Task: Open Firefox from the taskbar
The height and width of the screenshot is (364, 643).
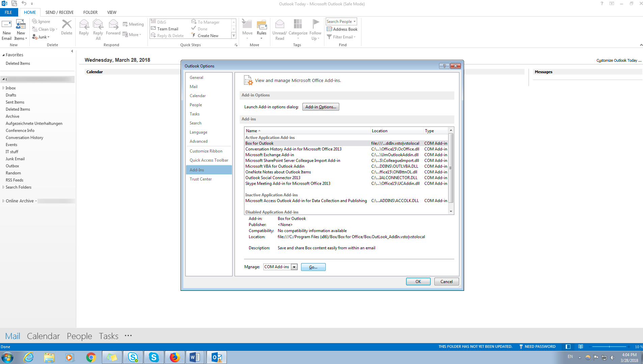Action: (x=175, y=357)
